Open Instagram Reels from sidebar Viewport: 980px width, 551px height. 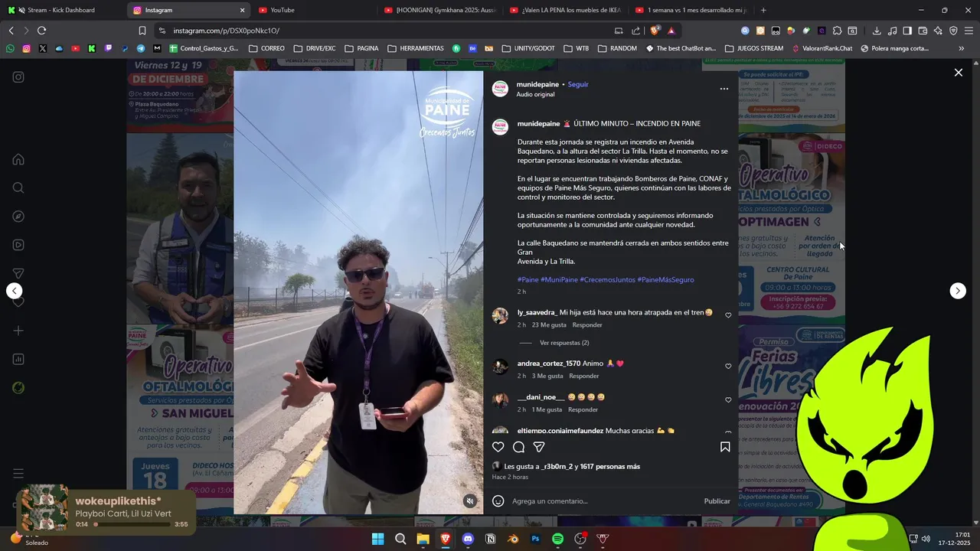click(18, 245)
